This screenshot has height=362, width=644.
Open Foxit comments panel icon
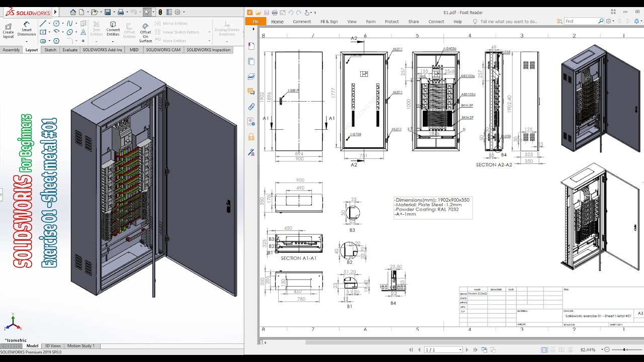251,92
